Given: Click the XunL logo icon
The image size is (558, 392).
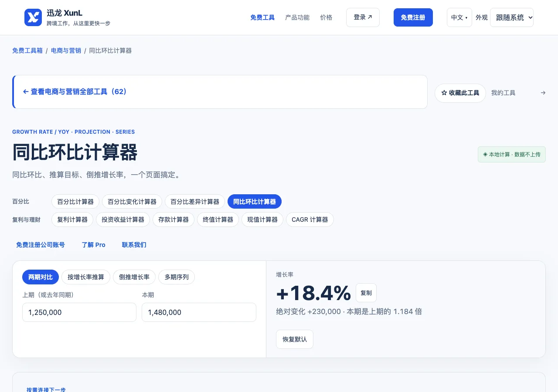Looking at the screenshot, I should [33, 17].
